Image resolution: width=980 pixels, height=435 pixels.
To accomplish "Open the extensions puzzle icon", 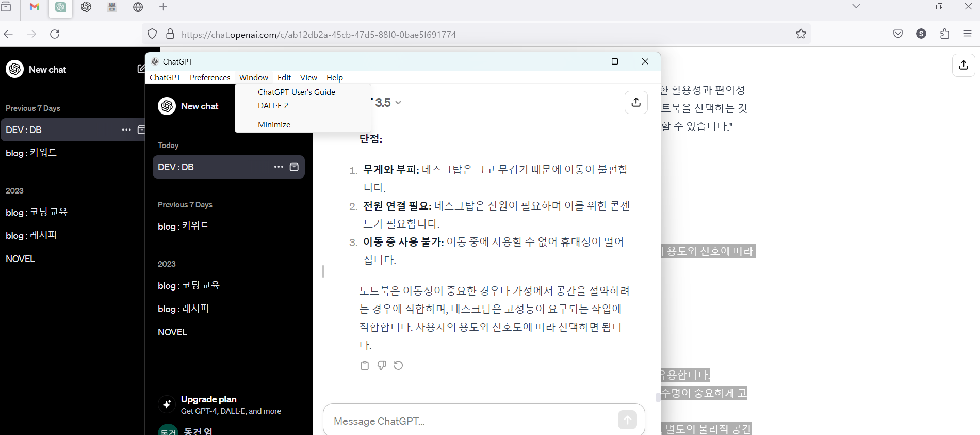I will coord(944,34).
